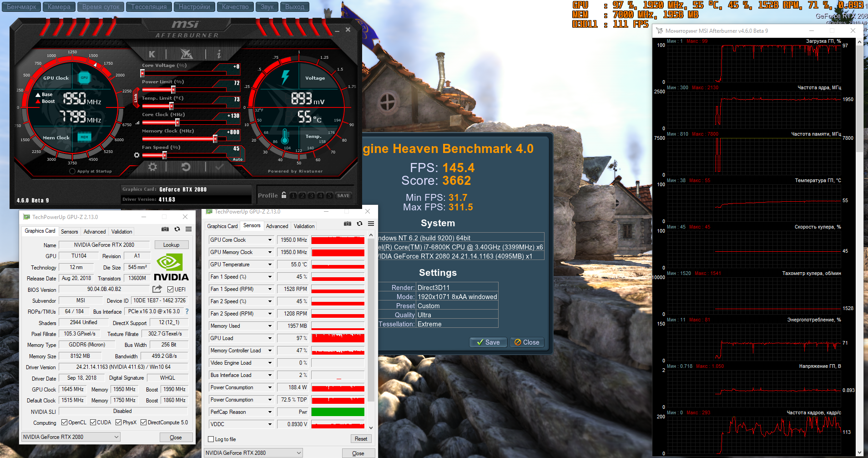The image size is (868, 458).
Task: Click the Power Limit slider handle
Action: pos(173,90)
